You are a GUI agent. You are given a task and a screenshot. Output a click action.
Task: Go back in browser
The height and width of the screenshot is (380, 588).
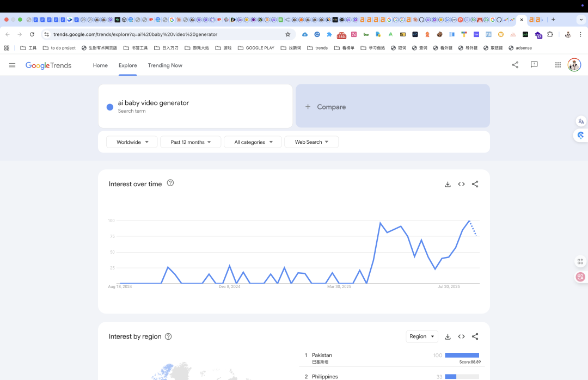pyautogui.click(x=8, y=34)
